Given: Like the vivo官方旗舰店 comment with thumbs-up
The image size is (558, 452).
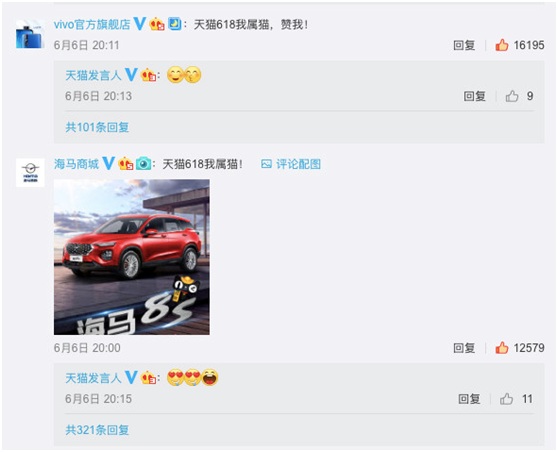Looking at the screenshot, I should (502, 45).
